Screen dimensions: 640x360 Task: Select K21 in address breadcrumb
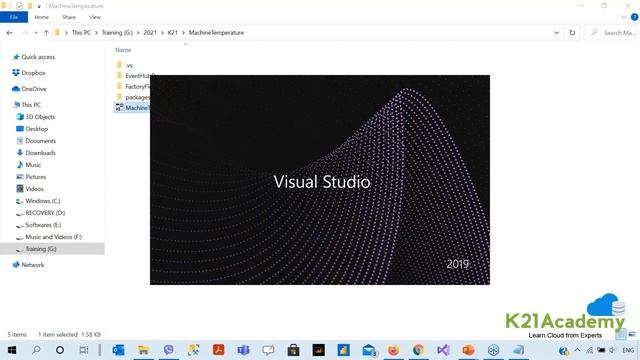coord(173,33)
